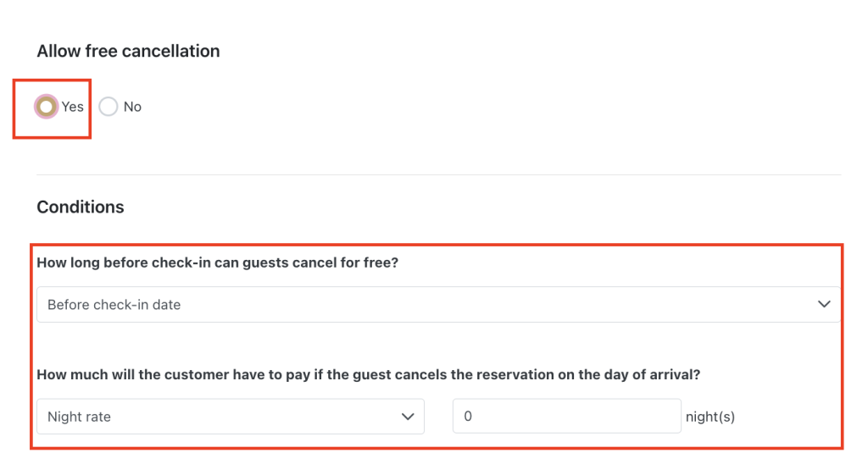Select the "Yes" radio button circle

click(x=47, y=107)
